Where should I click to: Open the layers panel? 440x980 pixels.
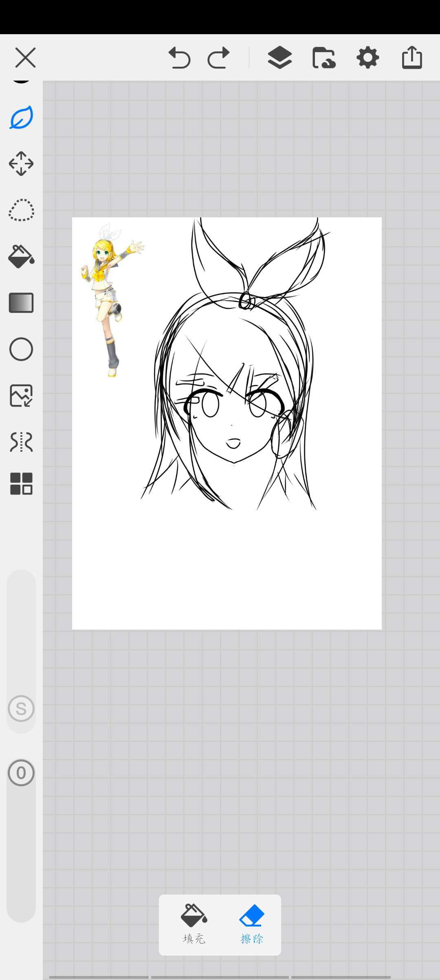(x=279, y=58)
